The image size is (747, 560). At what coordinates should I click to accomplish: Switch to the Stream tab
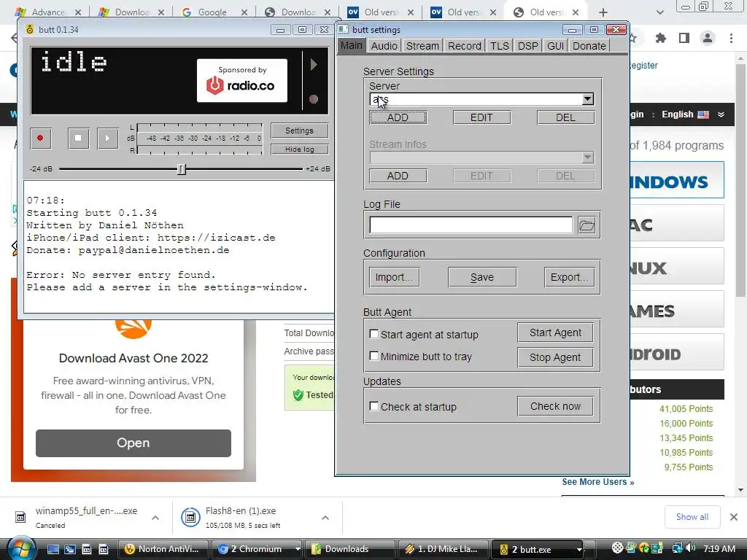pyautogui.click(x=422, y=46)
